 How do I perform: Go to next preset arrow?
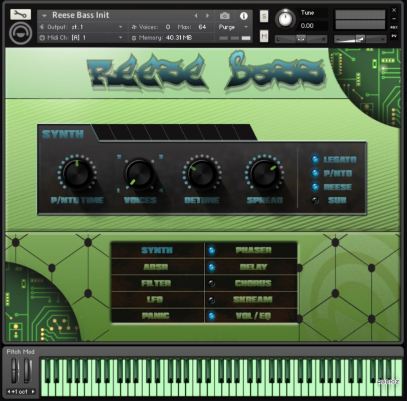(x=207, y=16)
